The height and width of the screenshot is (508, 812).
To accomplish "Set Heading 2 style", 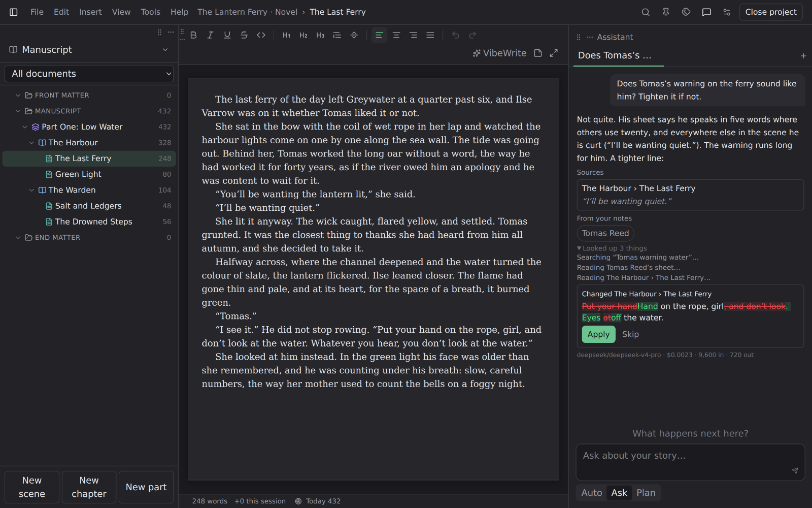I will pos(303,35).
